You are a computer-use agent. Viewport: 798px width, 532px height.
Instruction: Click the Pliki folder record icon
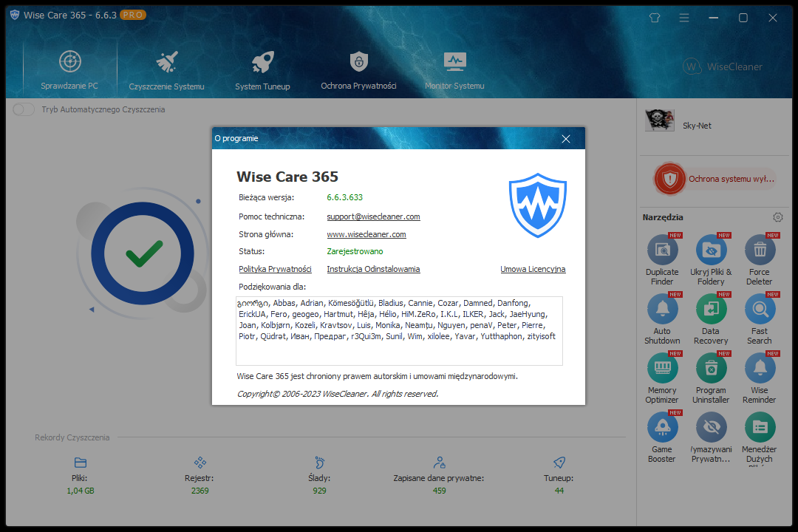[81, 463]
